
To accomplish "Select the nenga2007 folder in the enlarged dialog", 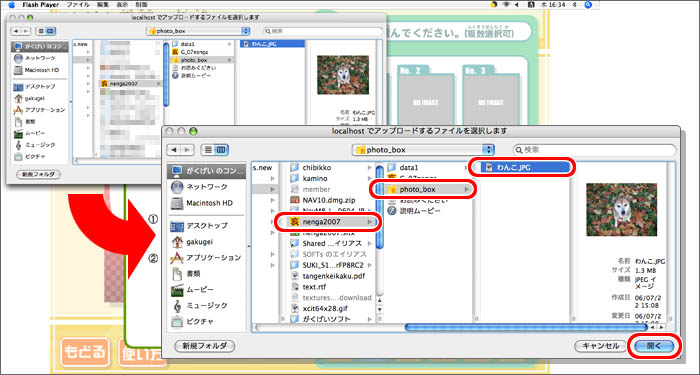I will (x=327, y=221).
